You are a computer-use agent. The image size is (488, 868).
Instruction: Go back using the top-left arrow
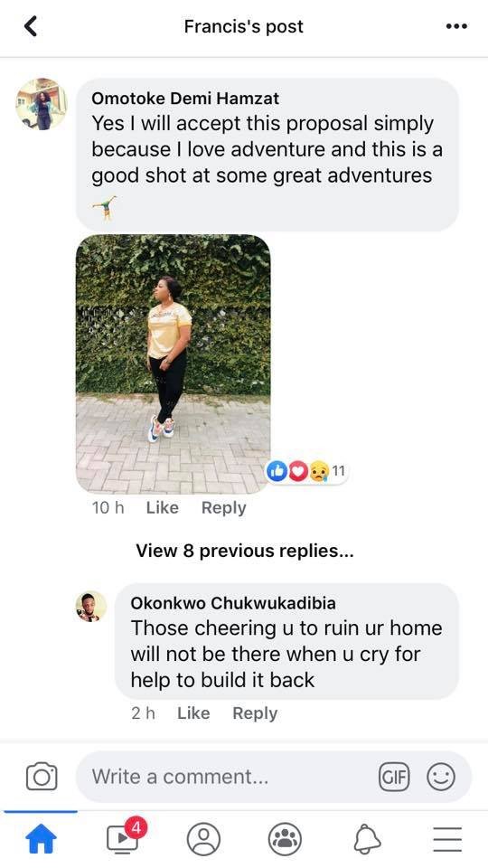pos(31,26)
